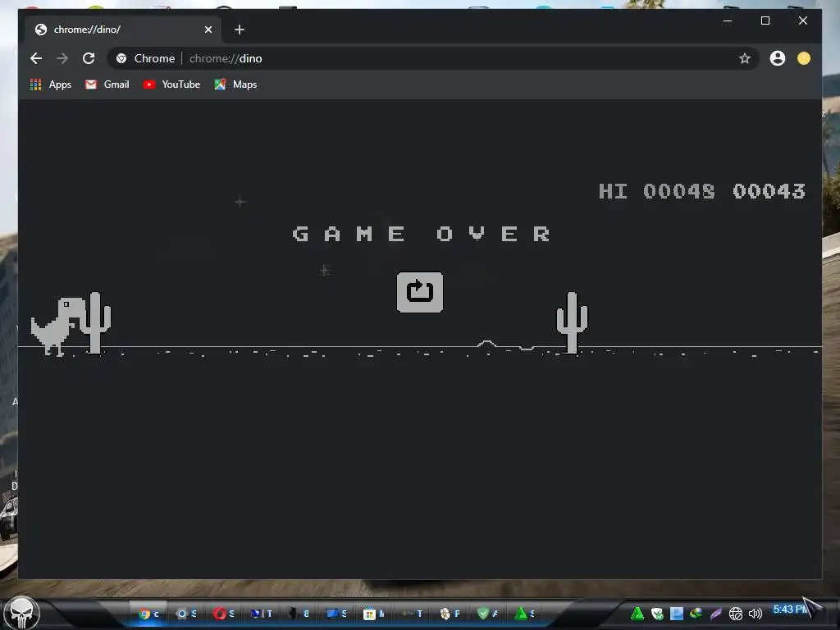Click the shield security icon in the tray

[657, 614]
